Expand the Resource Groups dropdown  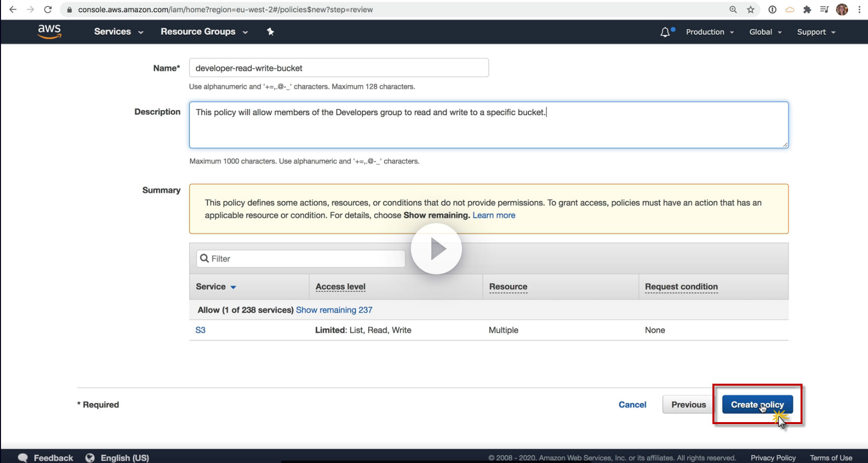[x=204, y=32]
